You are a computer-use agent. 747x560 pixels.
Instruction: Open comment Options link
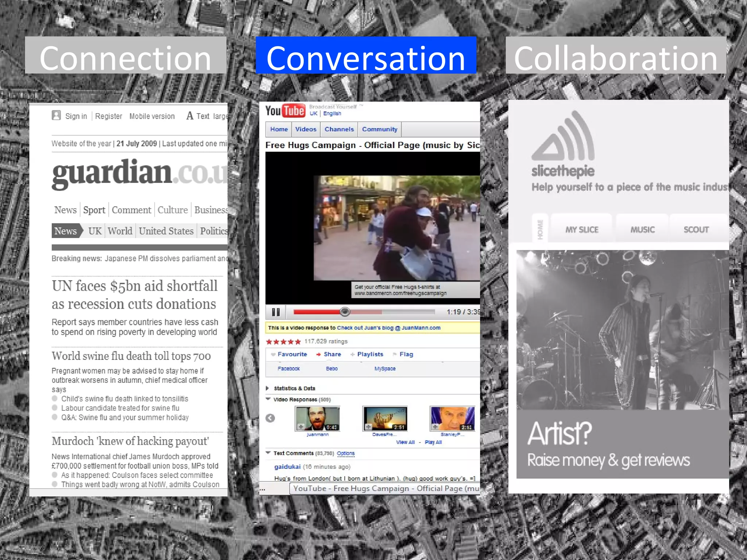pyautogui.click(x=346, y=453)
